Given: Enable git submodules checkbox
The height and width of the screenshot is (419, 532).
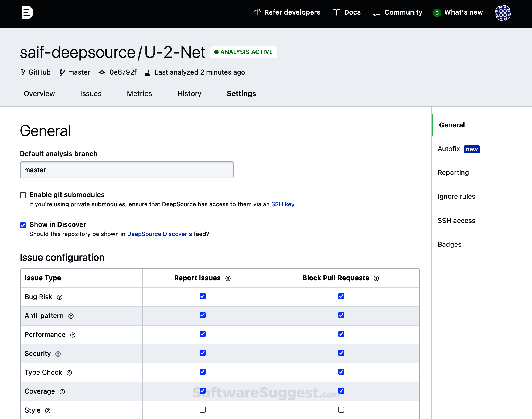Looking at the screenshot, I should (23, 195).
